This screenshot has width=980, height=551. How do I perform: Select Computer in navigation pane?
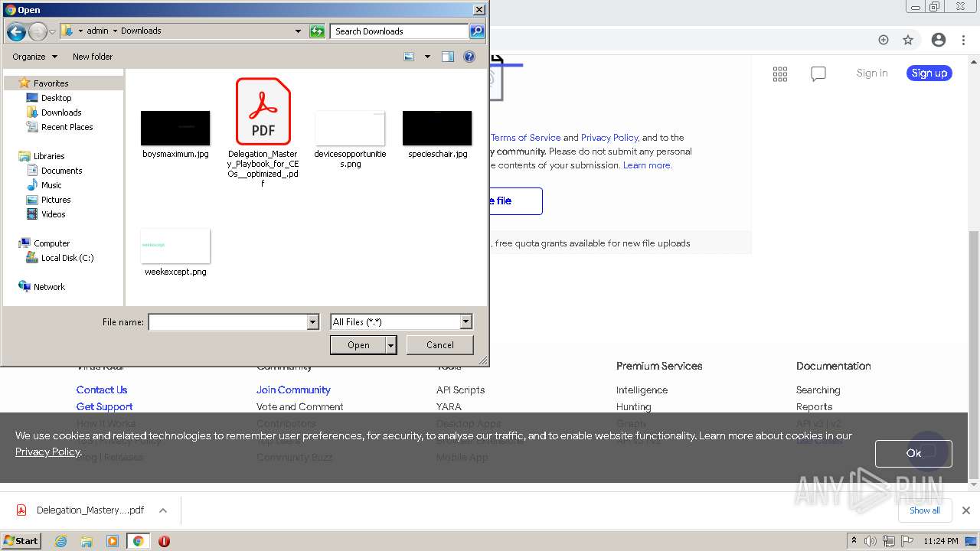click(51, 243)
